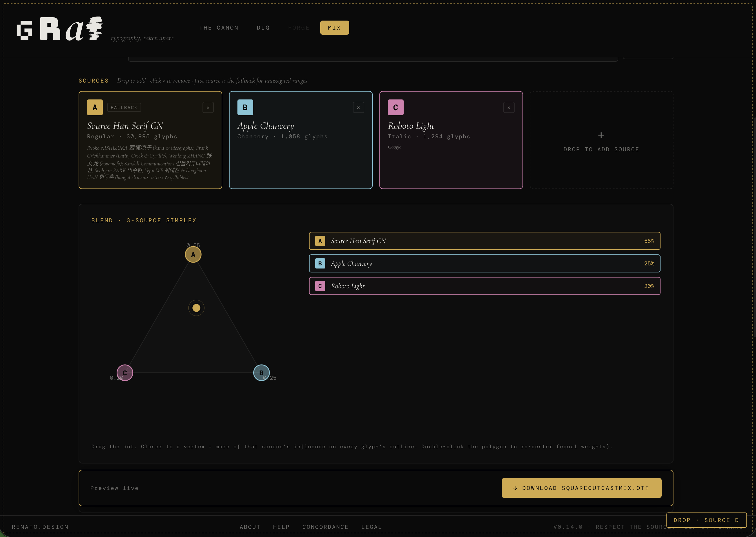This screenshot has width=756, height=537.
Task: Remove source A with its × button
Action: [x=208, y=107]
